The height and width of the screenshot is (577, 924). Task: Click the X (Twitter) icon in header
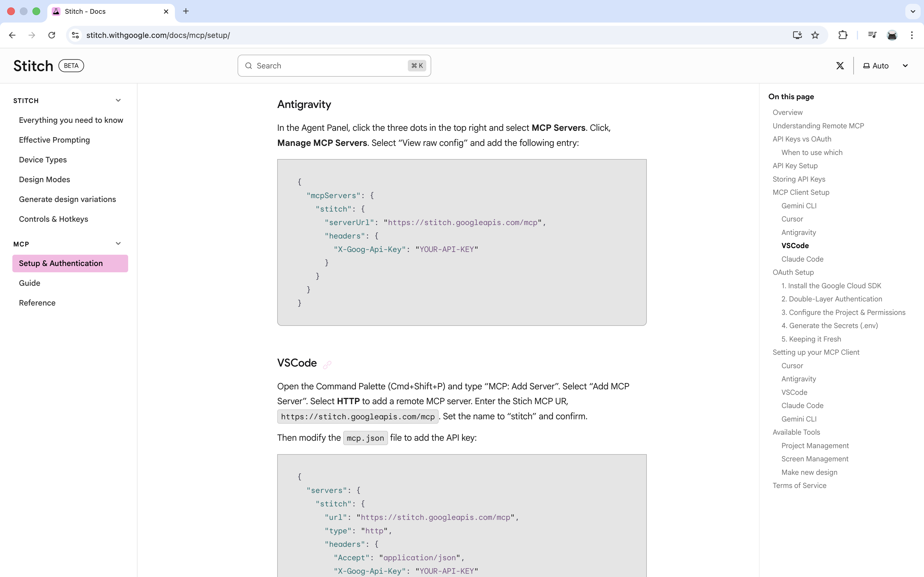pos(840,66)
